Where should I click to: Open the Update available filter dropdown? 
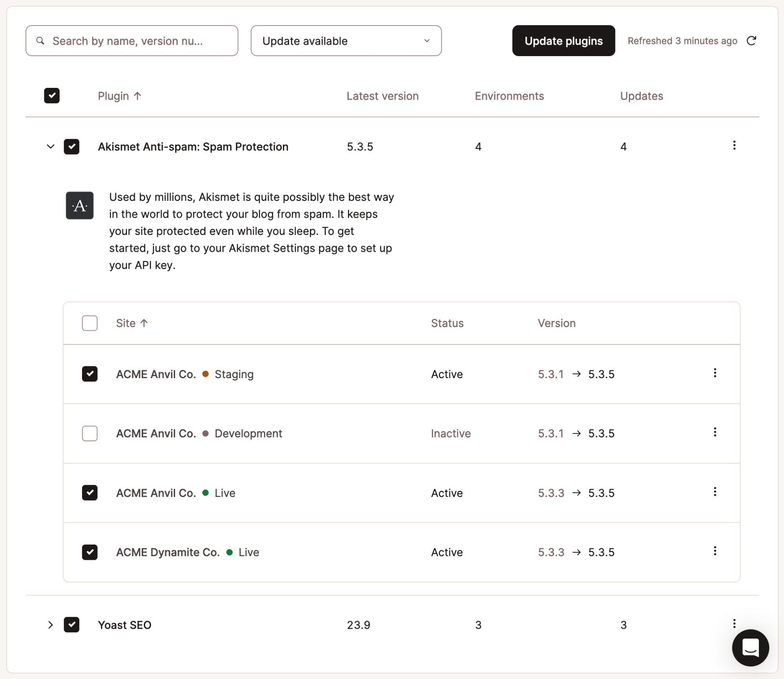point(346,40)
